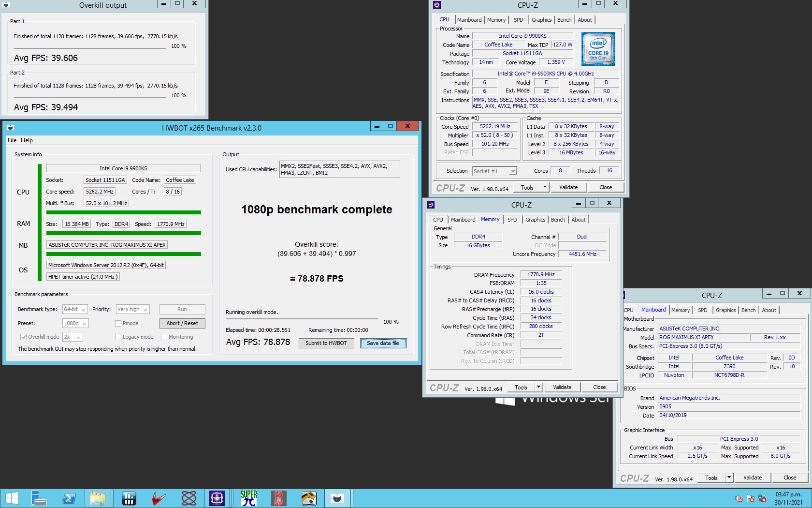Enable the Monitoring checkbox

(164, 337)
